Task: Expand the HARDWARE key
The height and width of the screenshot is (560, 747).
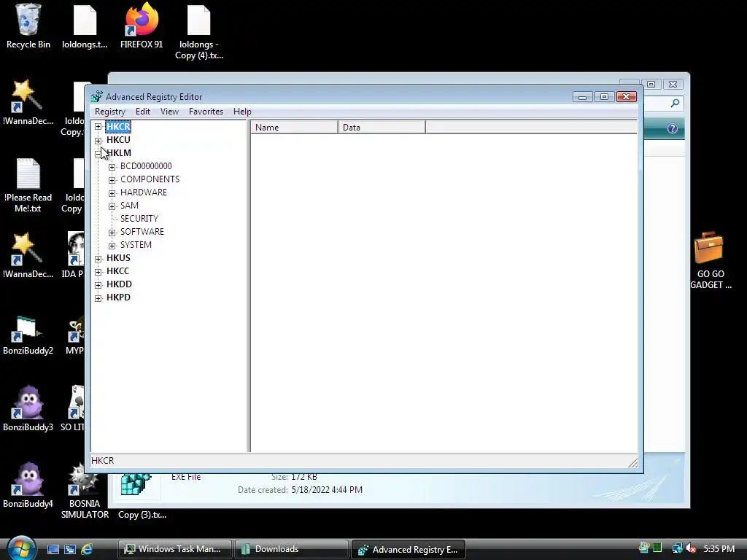Action: click(112, 192)
